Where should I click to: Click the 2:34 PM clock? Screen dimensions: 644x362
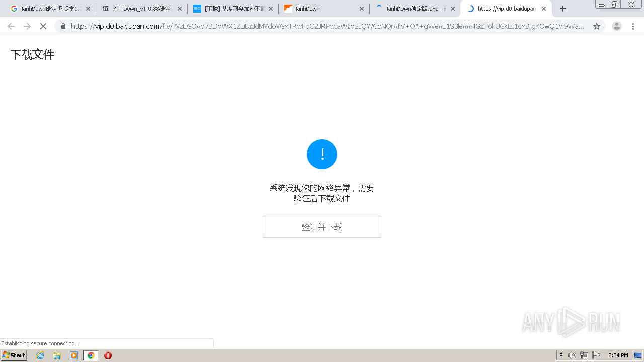[618, 355]
